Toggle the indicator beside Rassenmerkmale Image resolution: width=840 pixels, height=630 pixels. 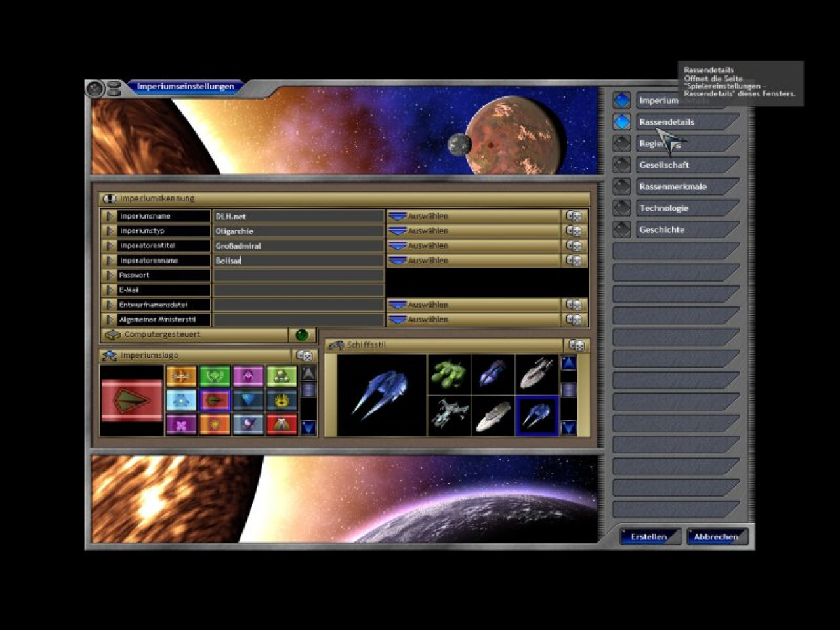click(x=621, y=186)
